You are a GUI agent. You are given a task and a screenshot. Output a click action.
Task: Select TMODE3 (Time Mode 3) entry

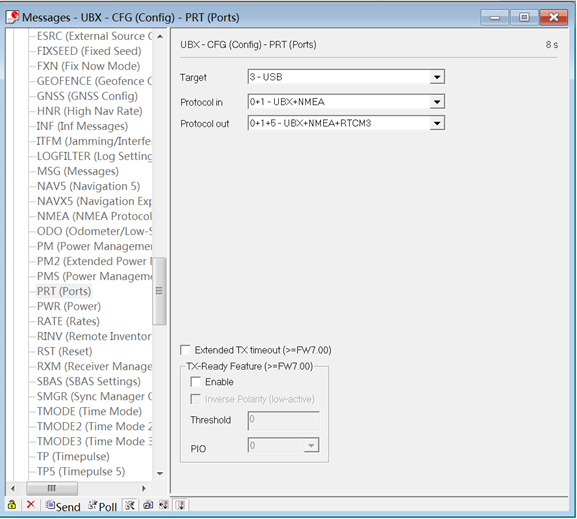(94, 441)
